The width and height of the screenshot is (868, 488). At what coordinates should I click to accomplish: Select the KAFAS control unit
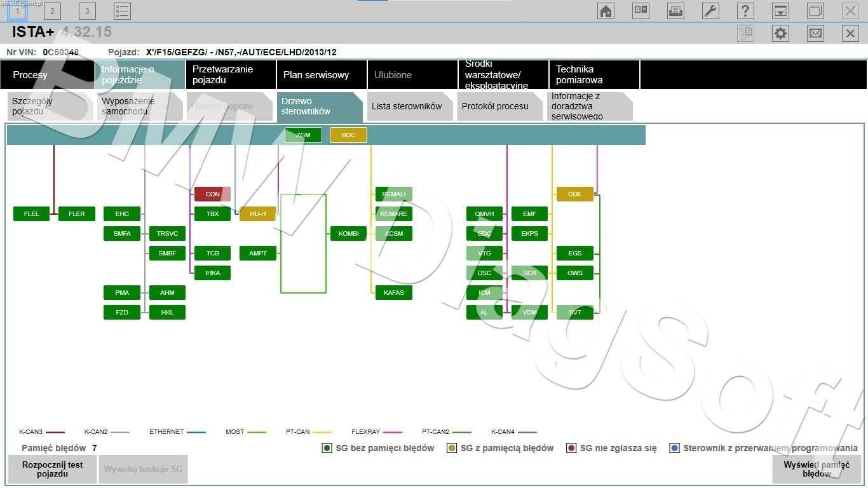pos(393,292)
